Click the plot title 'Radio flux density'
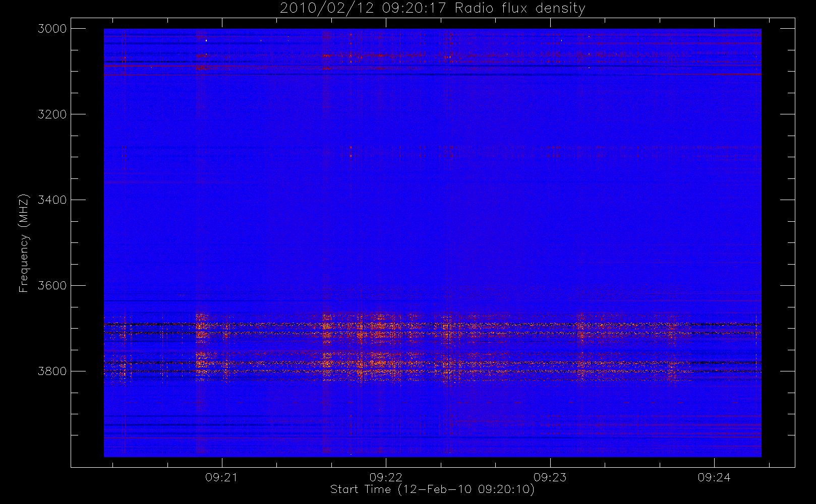This screenshot has height=504, width=816. point(432,9)
